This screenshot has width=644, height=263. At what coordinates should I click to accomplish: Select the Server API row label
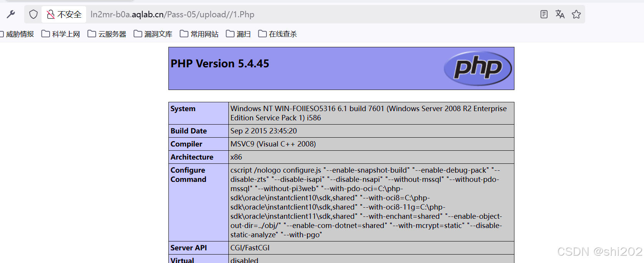(x=189, y=248)
